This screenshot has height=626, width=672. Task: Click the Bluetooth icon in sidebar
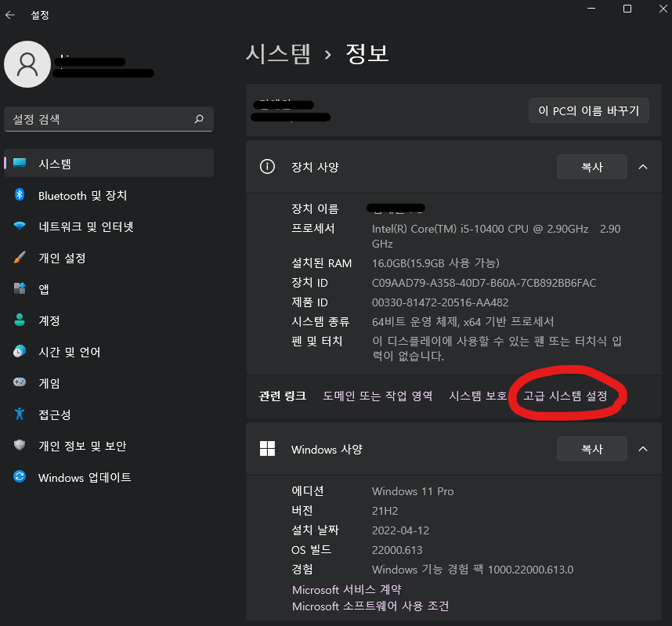tap(20, 194)
